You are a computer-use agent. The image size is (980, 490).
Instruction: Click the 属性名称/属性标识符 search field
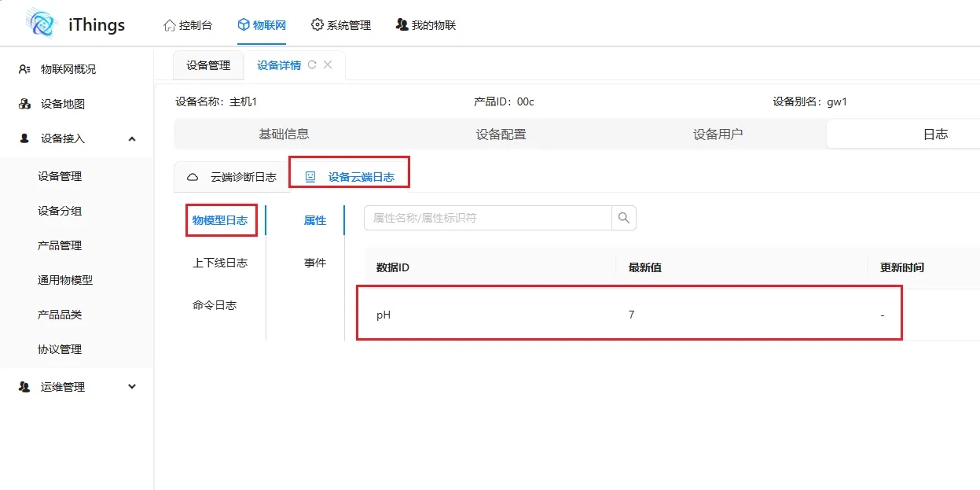487,218
